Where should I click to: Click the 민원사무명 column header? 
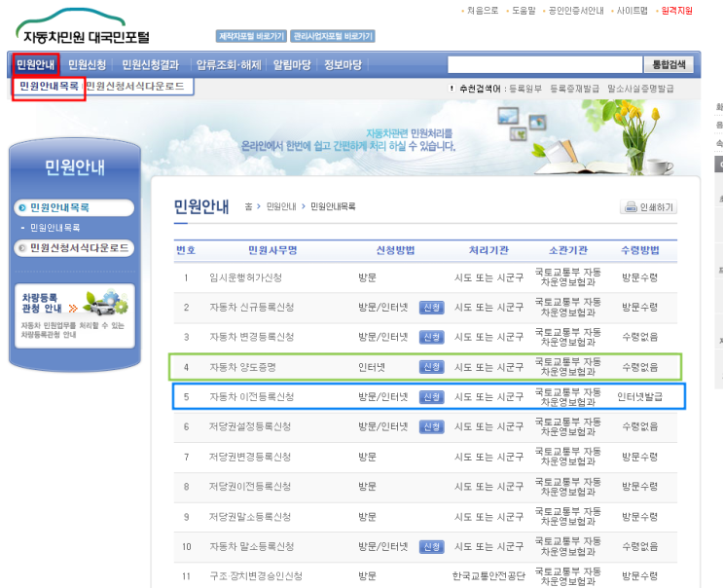click(x=272, y=250)
